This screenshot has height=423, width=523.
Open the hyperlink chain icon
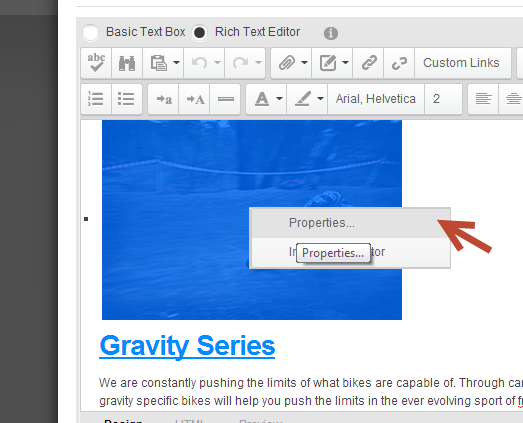click(x=369, y=63)
